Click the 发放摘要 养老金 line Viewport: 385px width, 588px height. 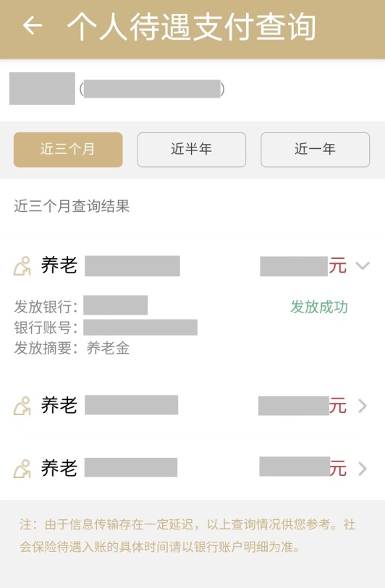[72, 348]
